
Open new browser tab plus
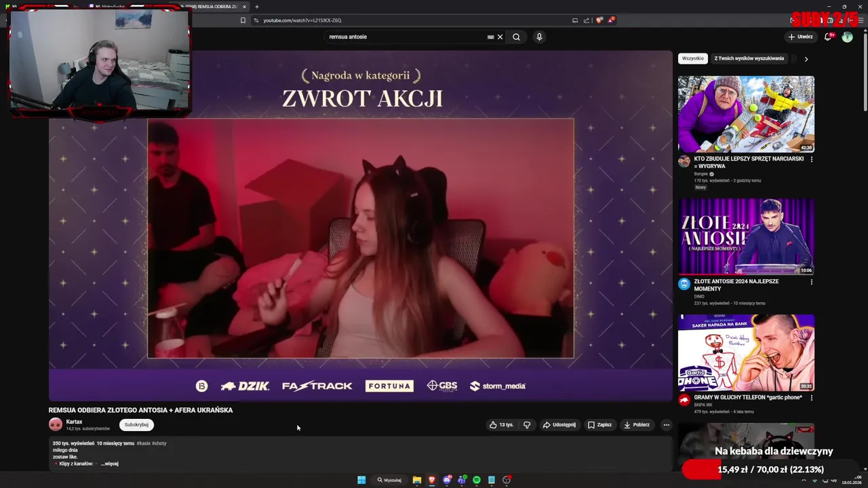(257, 7)
